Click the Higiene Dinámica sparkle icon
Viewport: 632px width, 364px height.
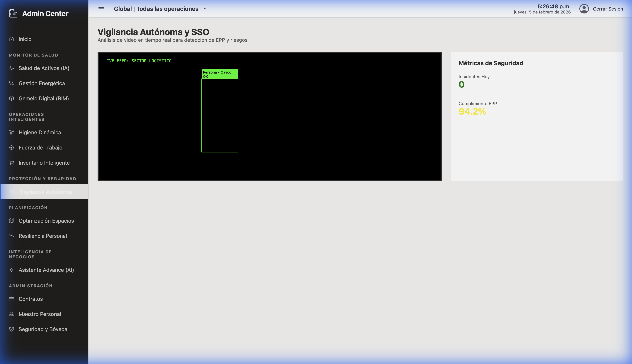coord(11,132)
